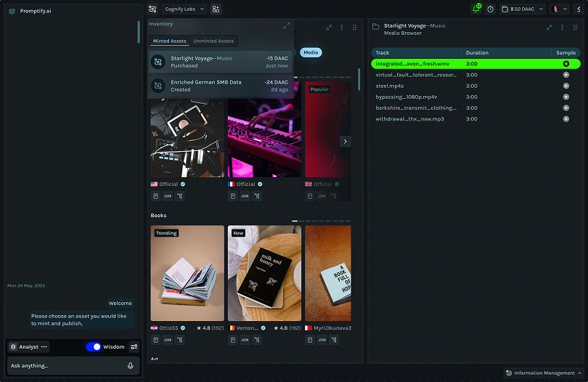The width and height of the screenshot is (588, 382).
Task: Open the 50 DAAC wallet dropdown
Action: [x=523, y=9]
